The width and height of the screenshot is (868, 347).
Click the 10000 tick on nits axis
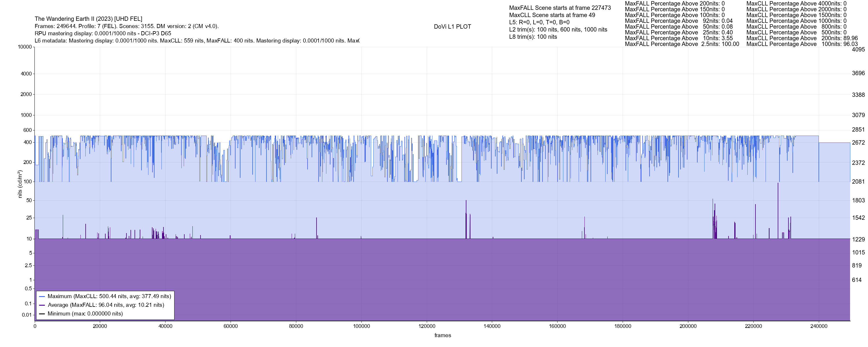25,47
